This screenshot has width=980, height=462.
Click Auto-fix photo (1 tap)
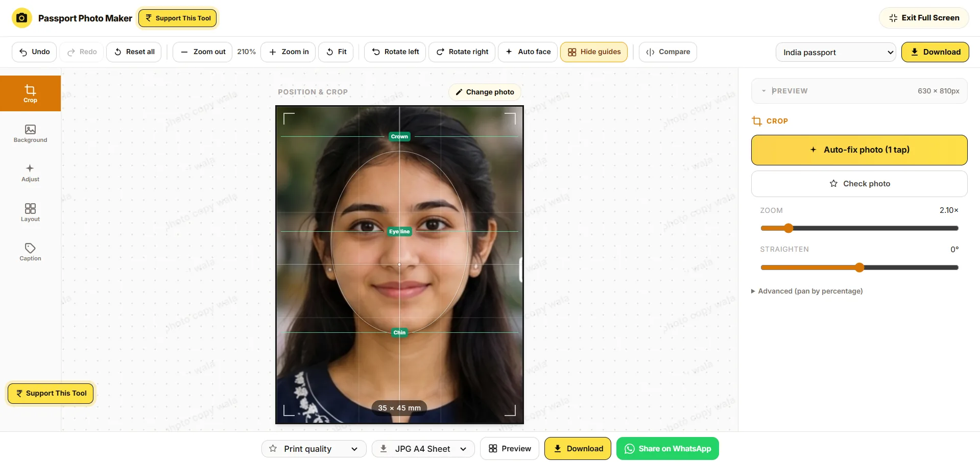(859, 150)
